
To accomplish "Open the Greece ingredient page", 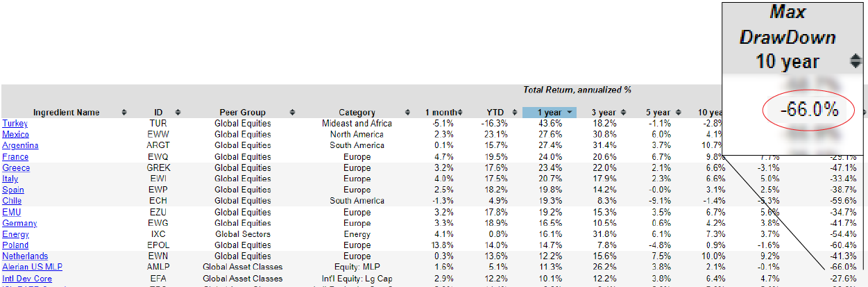I will coord(16,167).
